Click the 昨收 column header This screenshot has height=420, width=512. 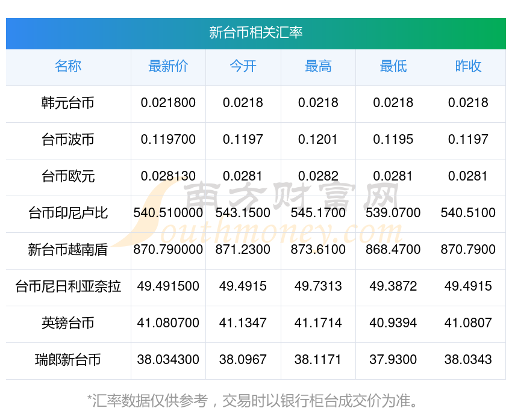(468, 67)
